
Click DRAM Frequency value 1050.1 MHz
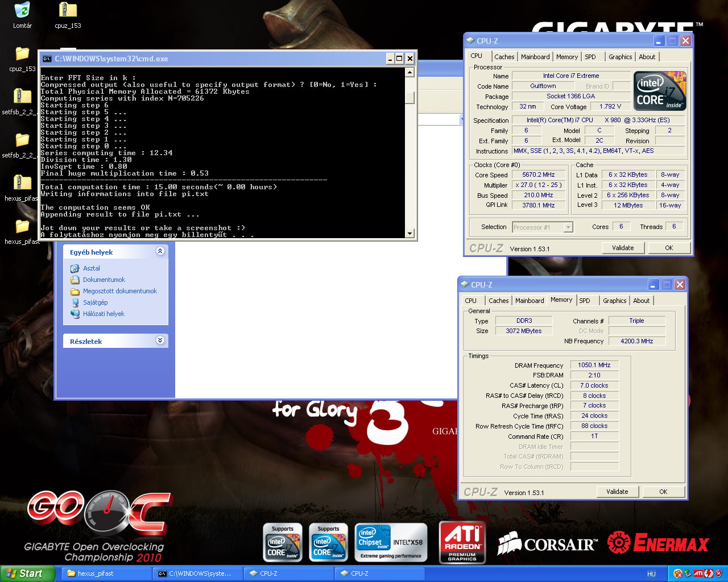coord(594,365)
